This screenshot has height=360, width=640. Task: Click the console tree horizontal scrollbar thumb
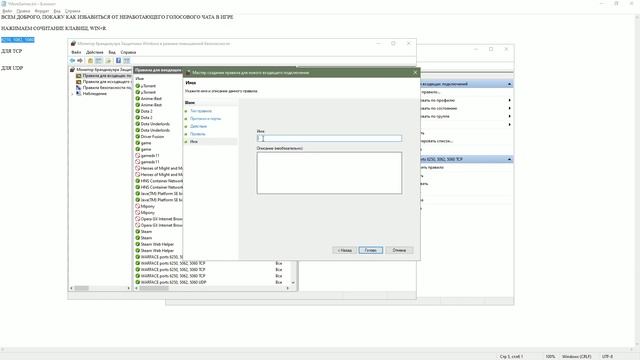pos(82,288)
